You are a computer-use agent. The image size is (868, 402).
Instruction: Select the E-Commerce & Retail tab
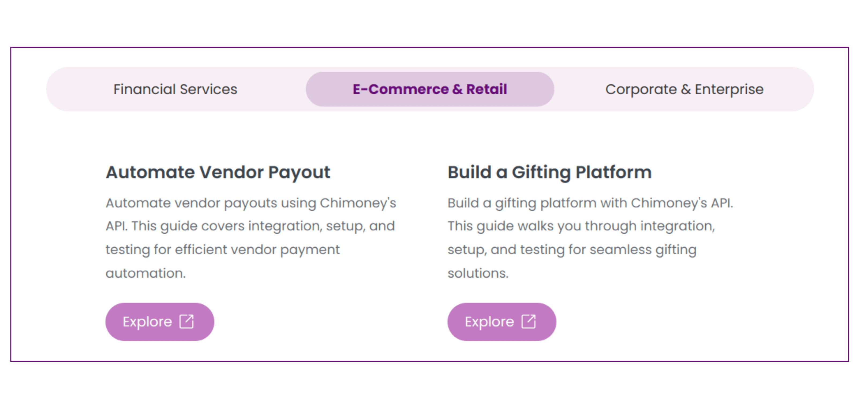pos(430,89)
